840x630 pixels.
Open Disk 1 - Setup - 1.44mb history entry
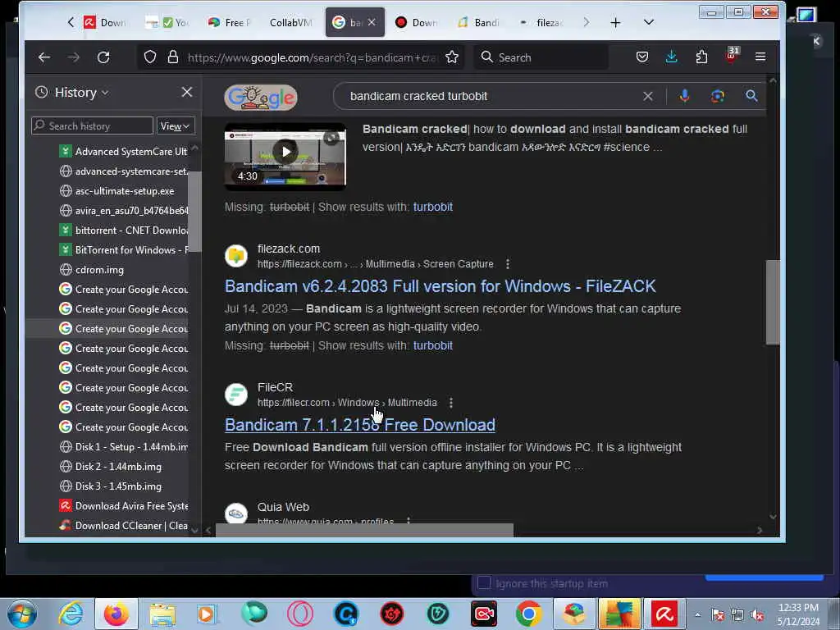coord(123,447)
